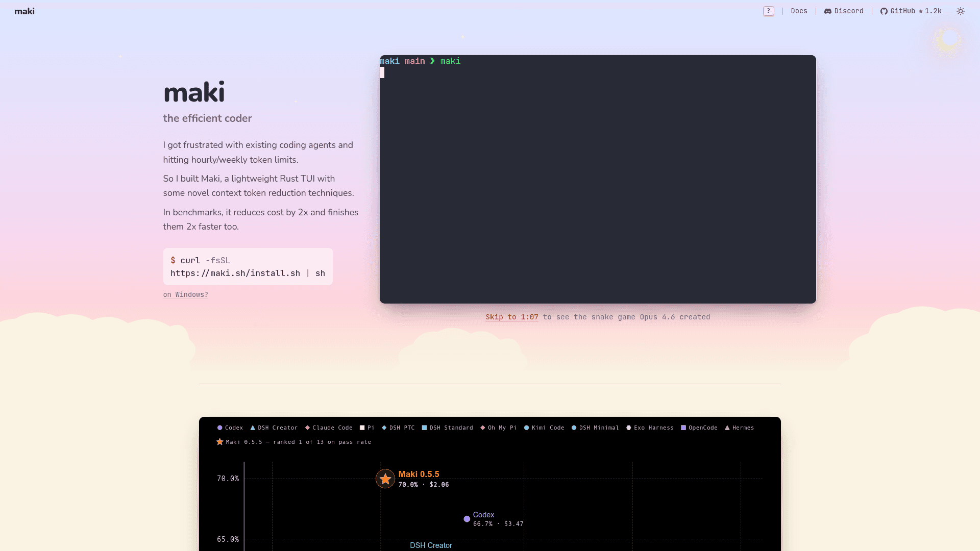Open the Discord link in header

coord(844,11)
